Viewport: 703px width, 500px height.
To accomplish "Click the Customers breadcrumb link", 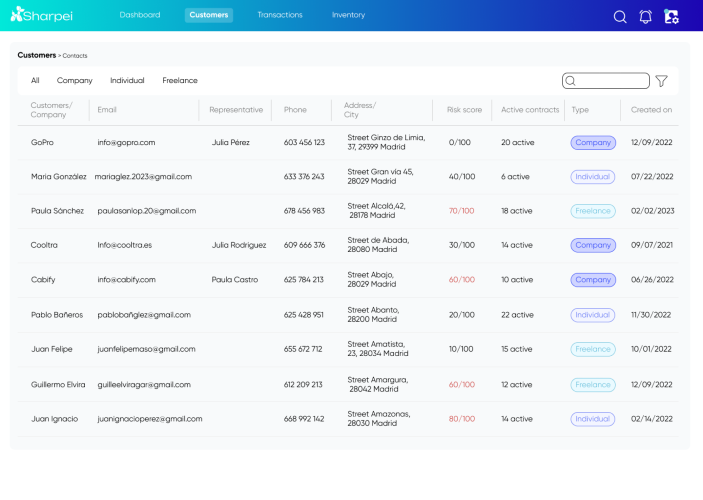I will click(37, 55).
